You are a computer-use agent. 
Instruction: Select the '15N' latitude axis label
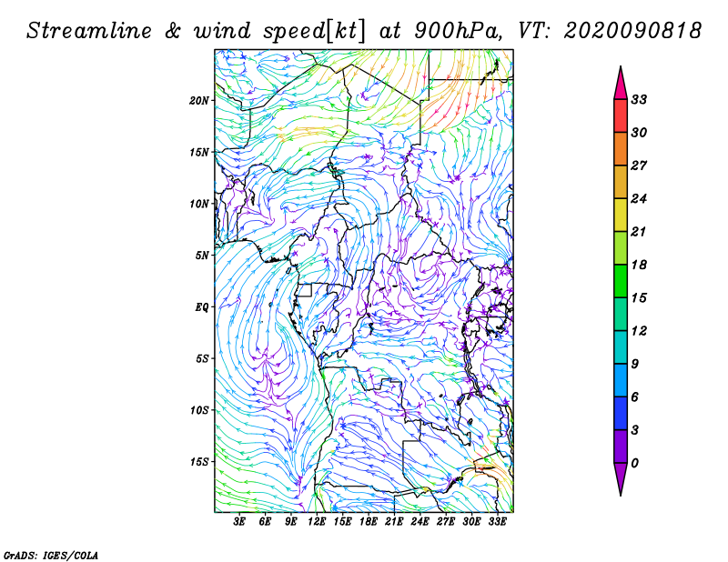coord(199,152)
